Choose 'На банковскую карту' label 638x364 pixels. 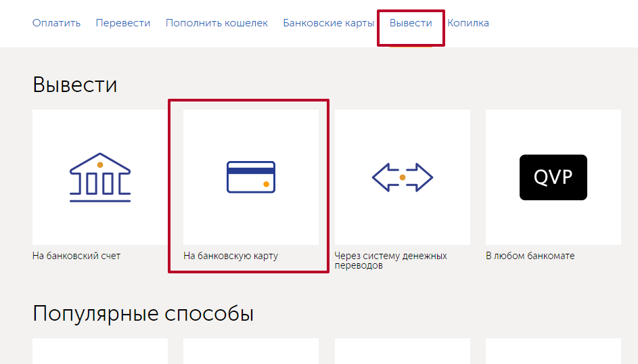(231, 256)
